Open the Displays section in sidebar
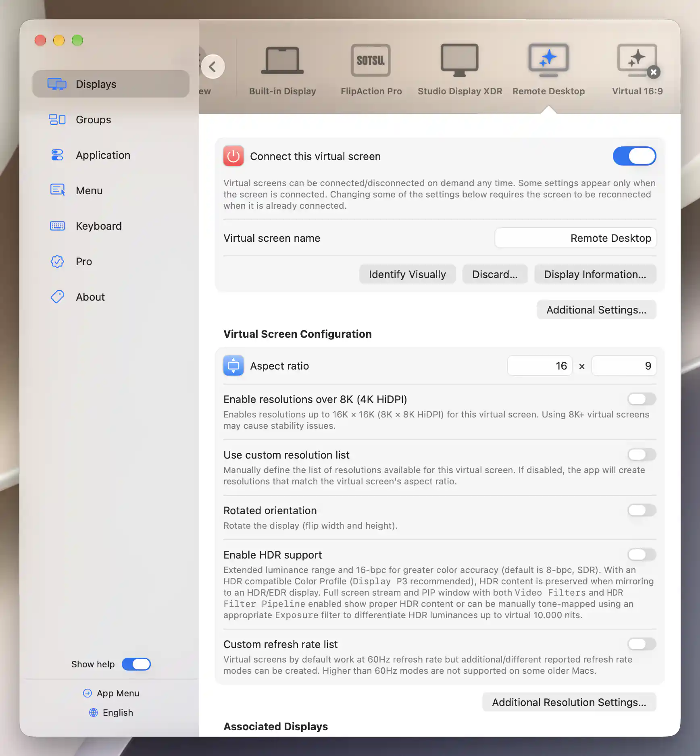 (x=111, y=84)
